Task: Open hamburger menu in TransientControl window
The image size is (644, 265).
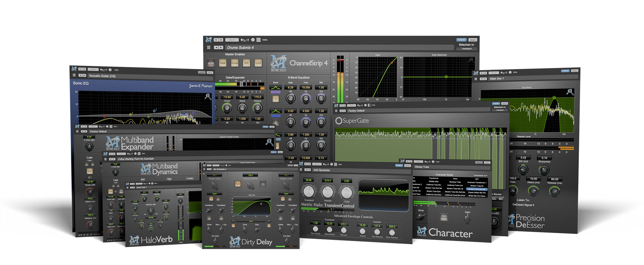Action: tap(301, 169)
